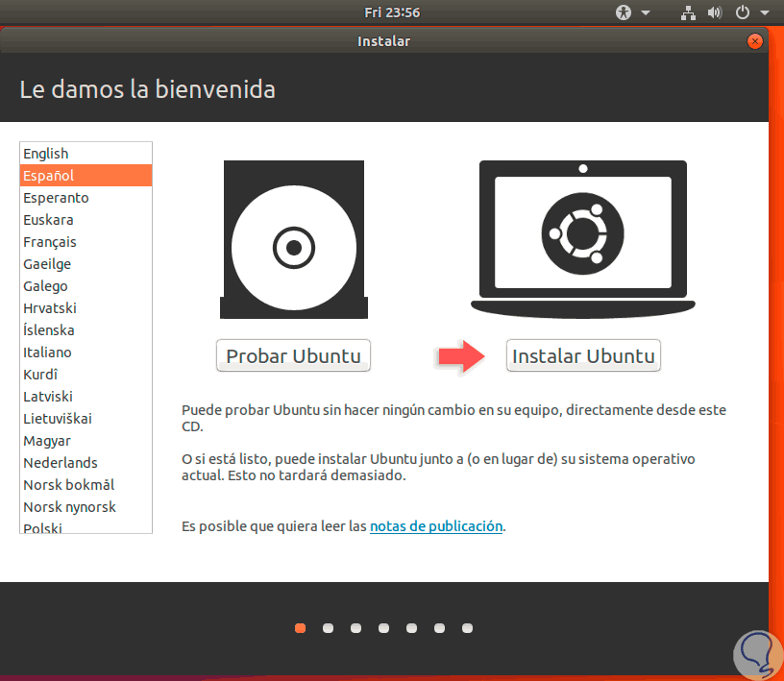Expand the accessibility menu dropdown arrow
The width and height of the screenshot is (784, 681).
pos(646,13)
